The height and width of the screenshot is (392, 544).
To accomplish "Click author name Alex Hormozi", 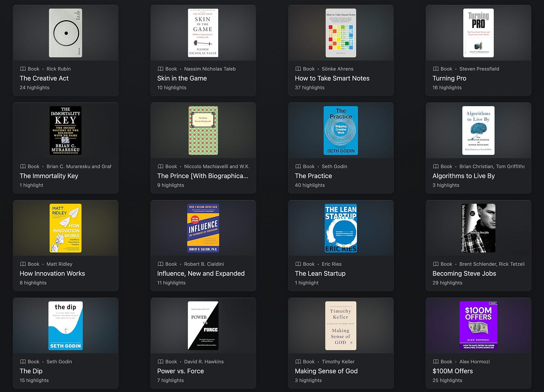I will click(x=475, y=361).
